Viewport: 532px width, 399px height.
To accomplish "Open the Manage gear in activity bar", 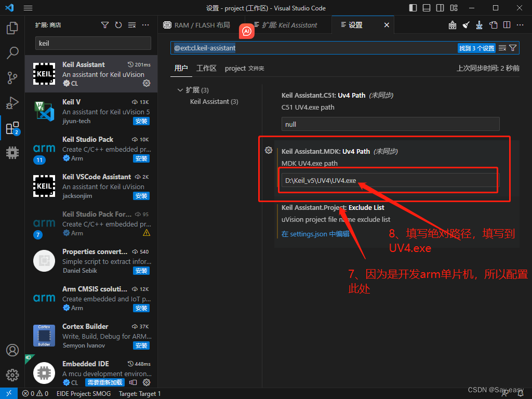I will click(12, 375).
